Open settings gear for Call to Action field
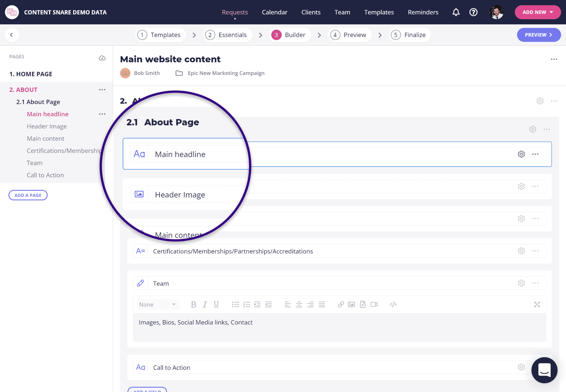This screenshot has height=392, width=566. pos(521,367)
